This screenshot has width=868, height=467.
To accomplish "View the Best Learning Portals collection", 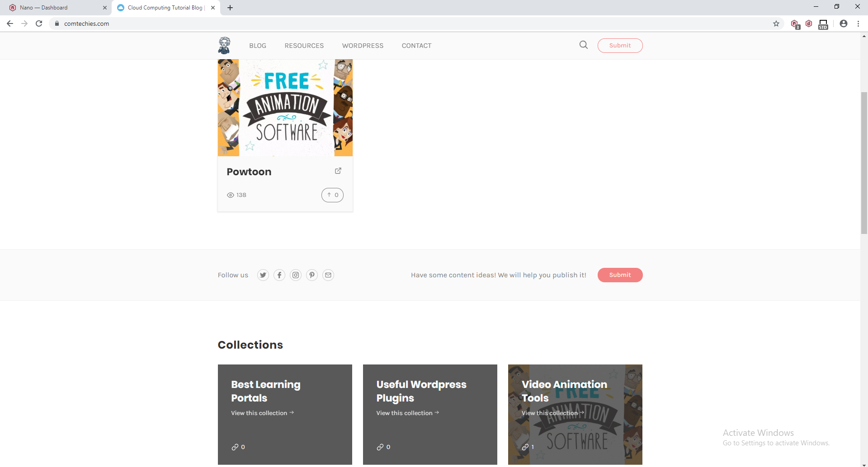I will point(262,412).
